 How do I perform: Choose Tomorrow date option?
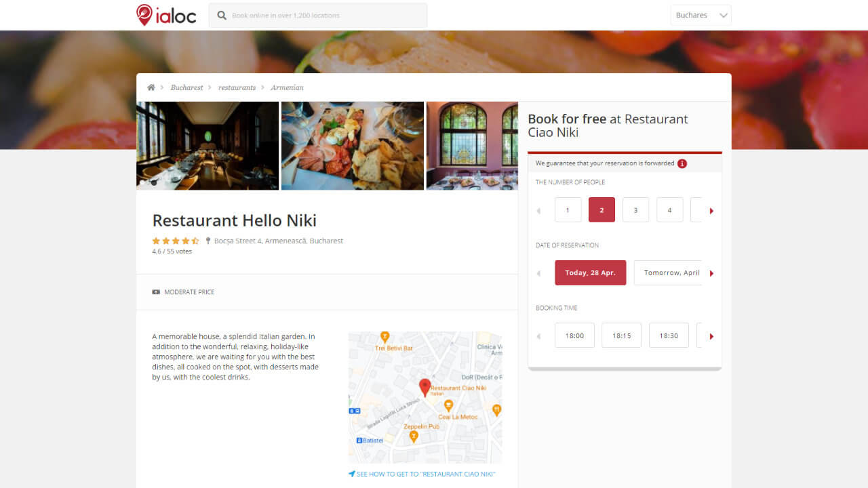pyautogui.click(x=668, y=272)
